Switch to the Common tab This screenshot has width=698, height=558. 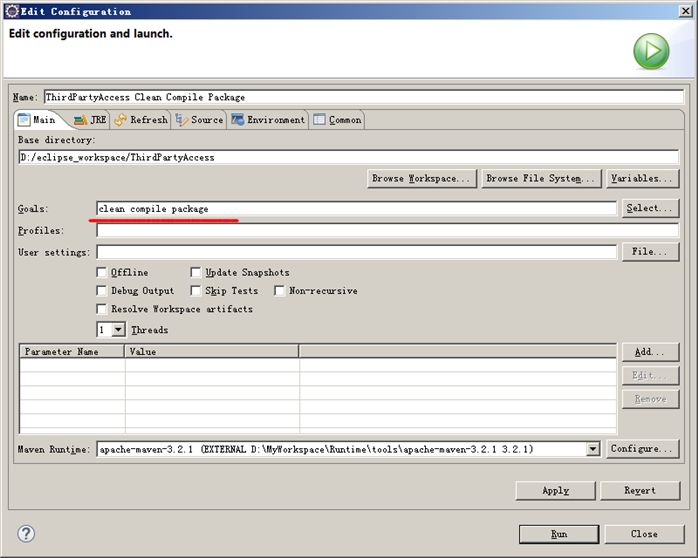337,120
